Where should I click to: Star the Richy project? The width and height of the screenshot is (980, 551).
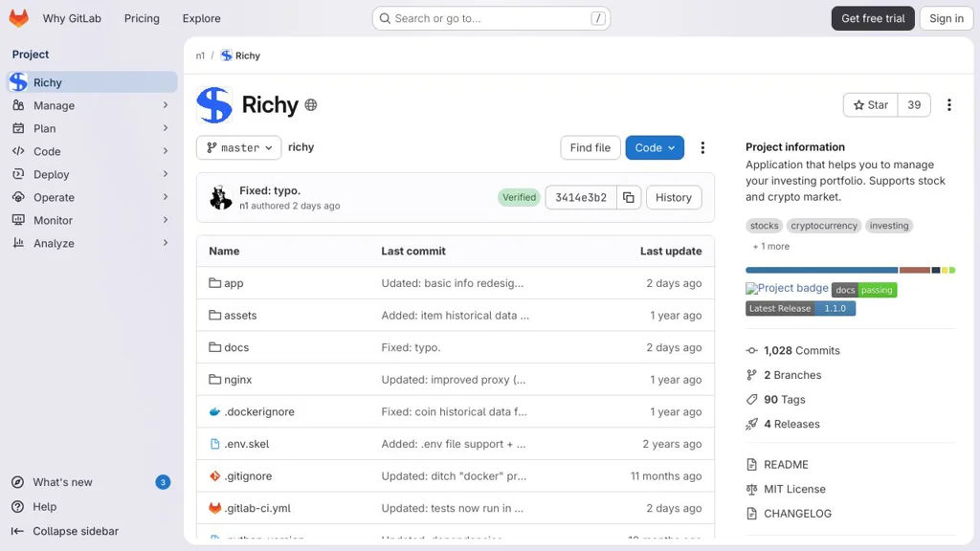[x=871, y=105]
